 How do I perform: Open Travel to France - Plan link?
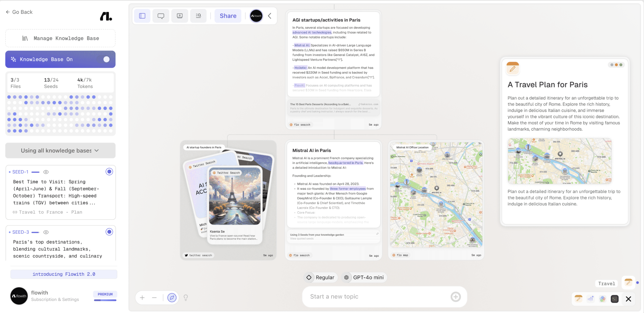click(x=47, y=212)
